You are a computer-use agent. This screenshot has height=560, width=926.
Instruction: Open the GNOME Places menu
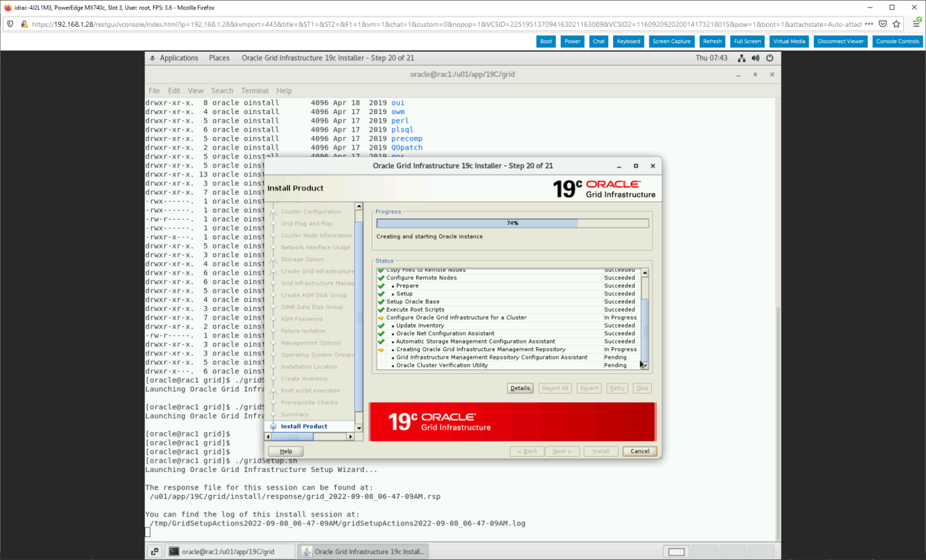pos(219,58)
